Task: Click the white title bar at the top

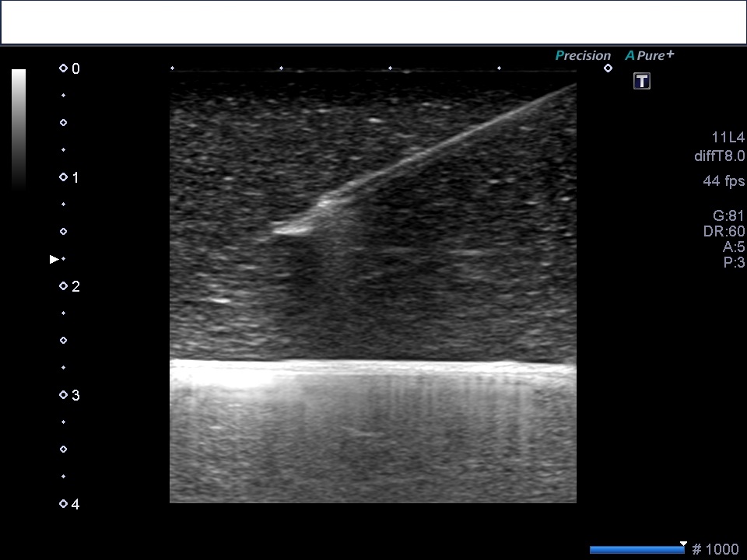Action: [x=373, y=22]
